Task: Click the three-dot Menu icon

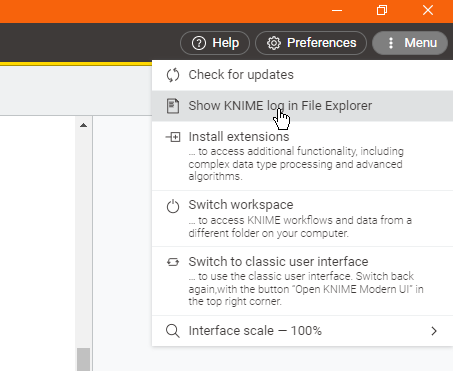Action: (x=391, y=43)
